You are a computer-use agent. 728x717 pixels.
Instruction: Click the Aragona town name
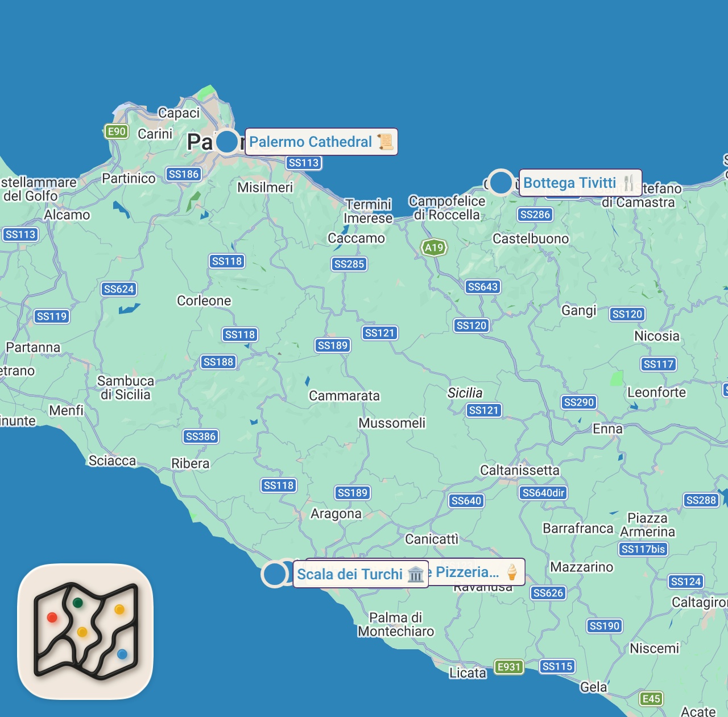[336, 514]
